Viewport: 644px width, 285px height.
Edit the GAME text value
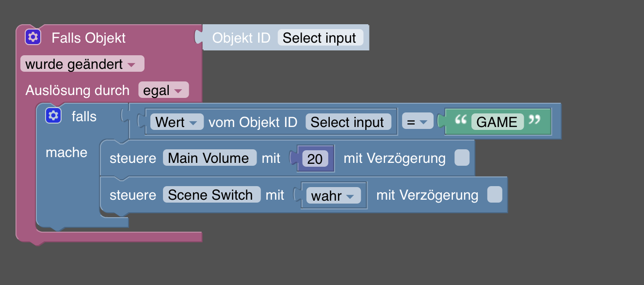point(497,122)
